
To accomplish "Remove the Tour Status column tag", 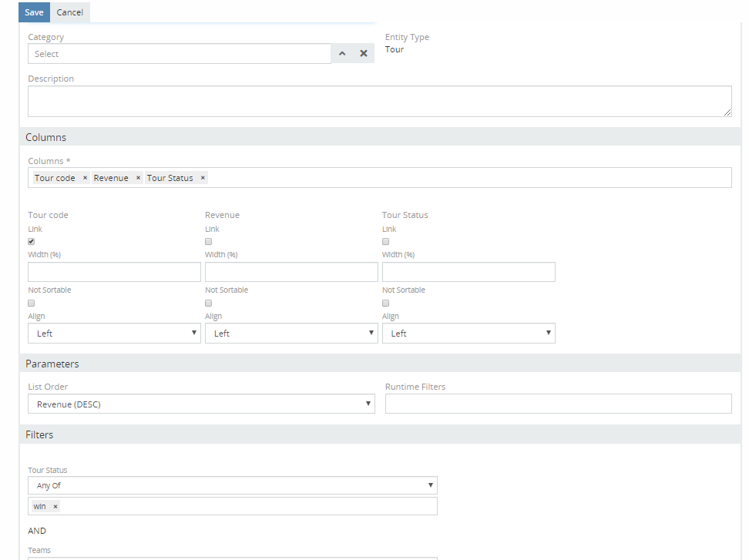I will pyautogui.click(x=203, y=178).
